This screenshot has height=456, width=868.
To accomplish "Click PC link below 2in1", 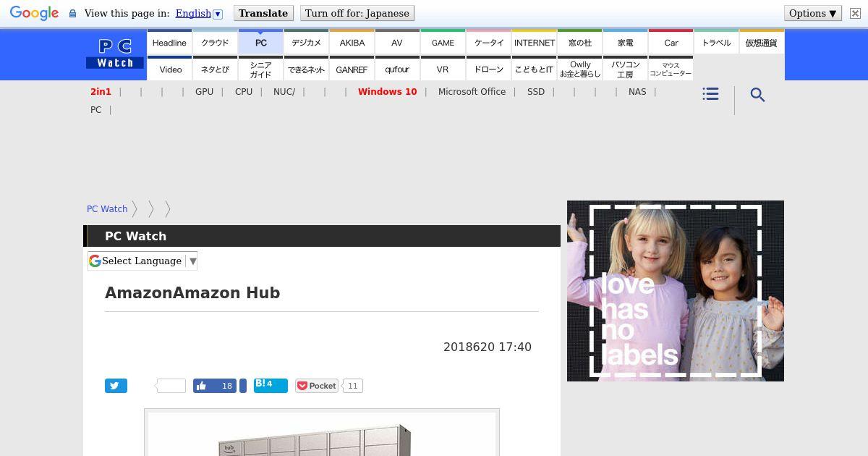I will point(95,110).
